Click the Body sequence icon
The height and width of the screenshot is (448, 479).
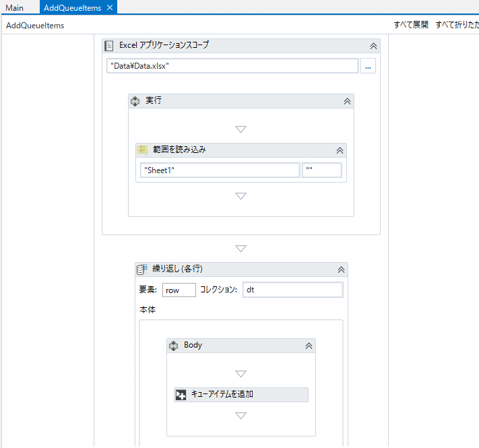point(174,346)
